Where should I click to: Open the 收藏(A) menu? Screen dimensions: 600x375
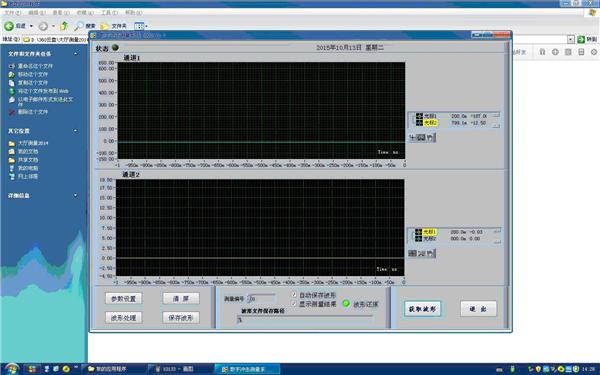pos(85,13)
